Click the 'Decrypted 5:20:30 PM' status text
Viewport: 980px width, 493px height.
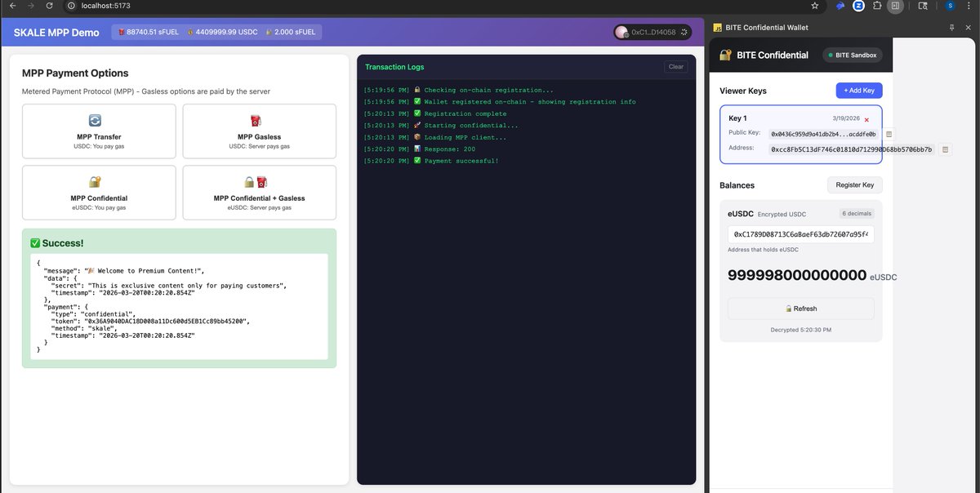tap(800, 330)
